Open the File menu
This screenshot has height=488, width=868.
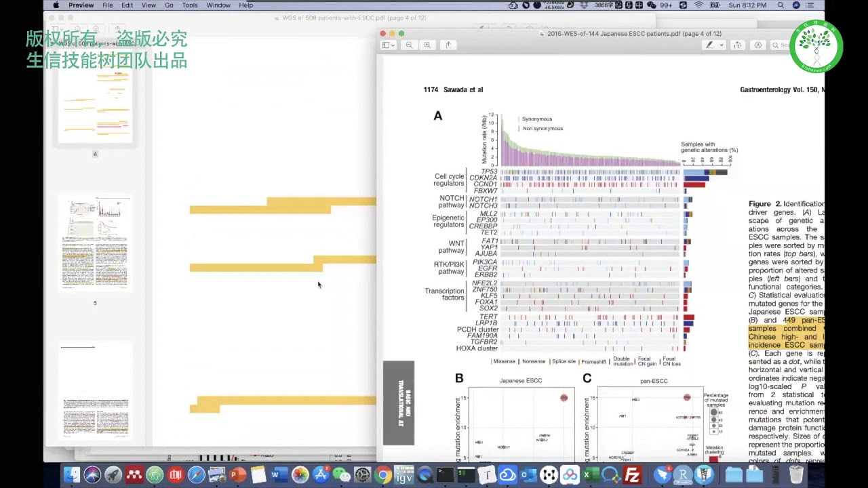pyautogui.click(x=108, y=5)
